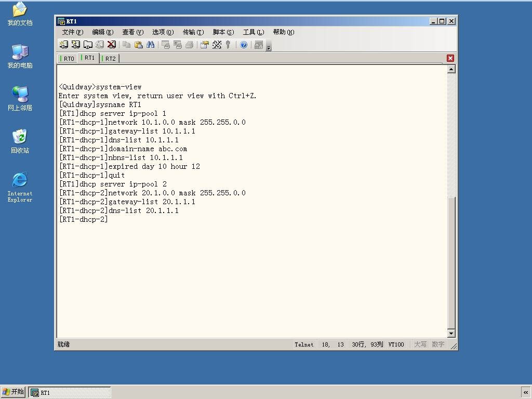The width and height of the screenshot is (532, 399).
Task: Click the 开始 Start button
Action: coord(13,392)
